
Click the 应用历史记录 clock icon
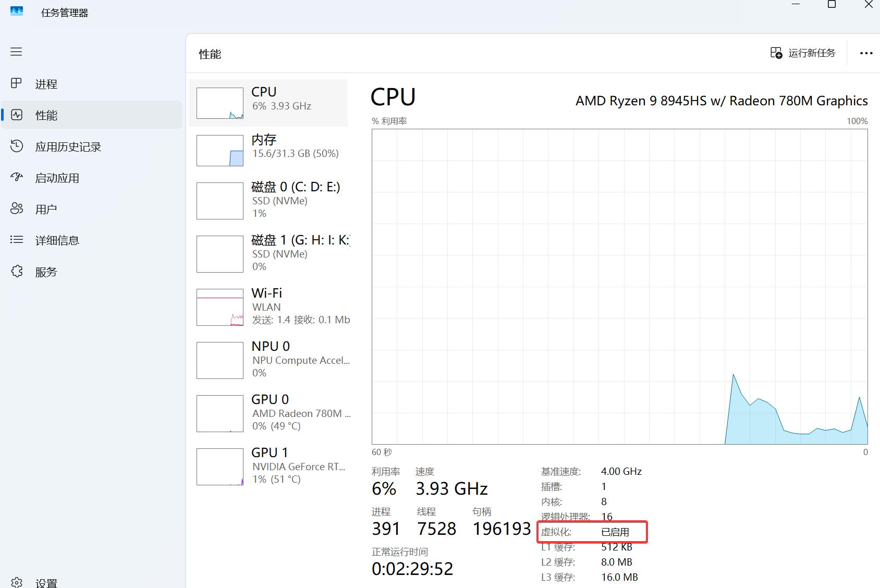tap(17, 146)
